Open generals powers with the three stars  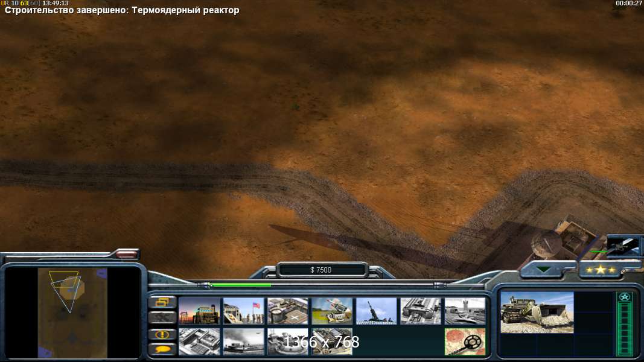click(600, 270)
